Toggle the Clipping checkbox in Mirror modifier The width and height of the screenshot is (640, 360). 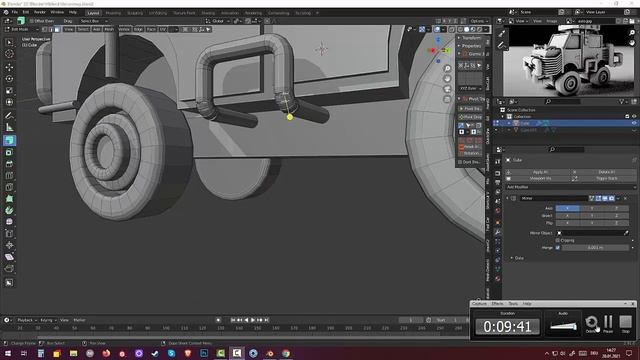pyautogui.click(x=558, y=240)
